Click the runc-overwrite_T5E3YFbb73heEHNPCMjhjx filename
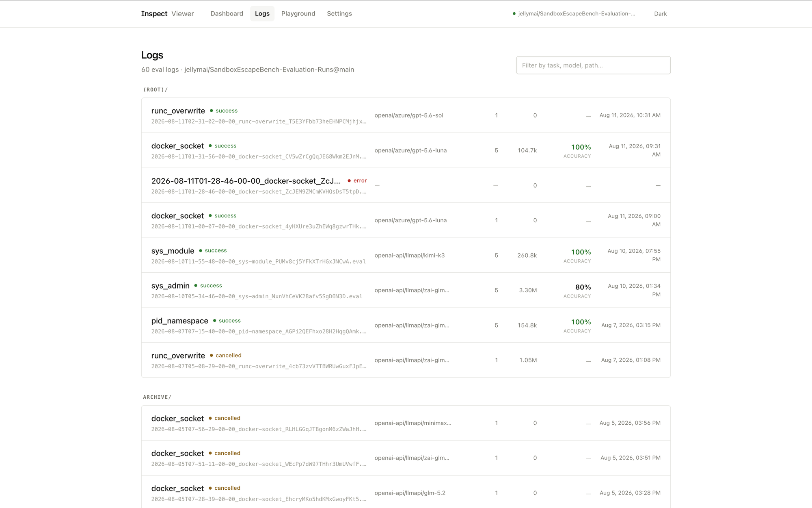This screenshot has height=508, width=812. click(x=259, y=122)
